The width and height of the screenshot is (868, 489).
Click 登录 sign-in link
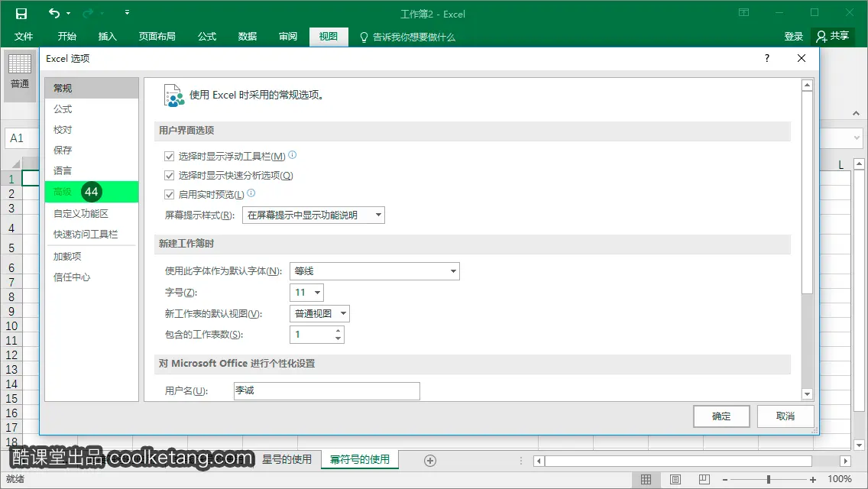click(793, 37)
